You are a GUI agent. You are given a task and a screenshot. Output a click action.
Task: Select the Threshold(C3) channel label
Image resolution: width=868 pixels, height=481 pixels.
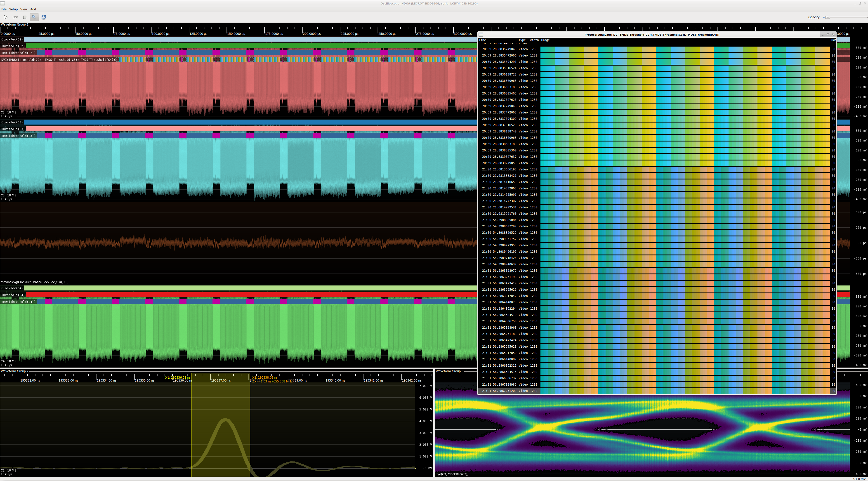(13, 129)
